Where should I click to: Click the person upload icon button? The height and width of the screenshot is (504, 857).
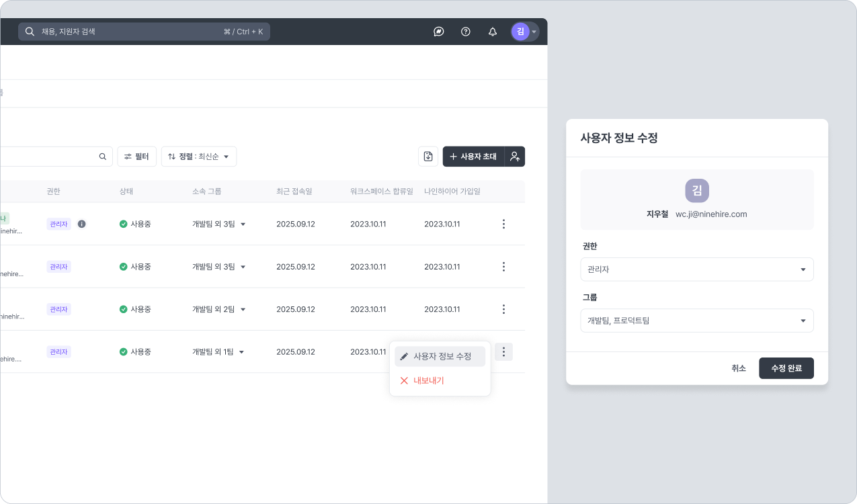515,157
